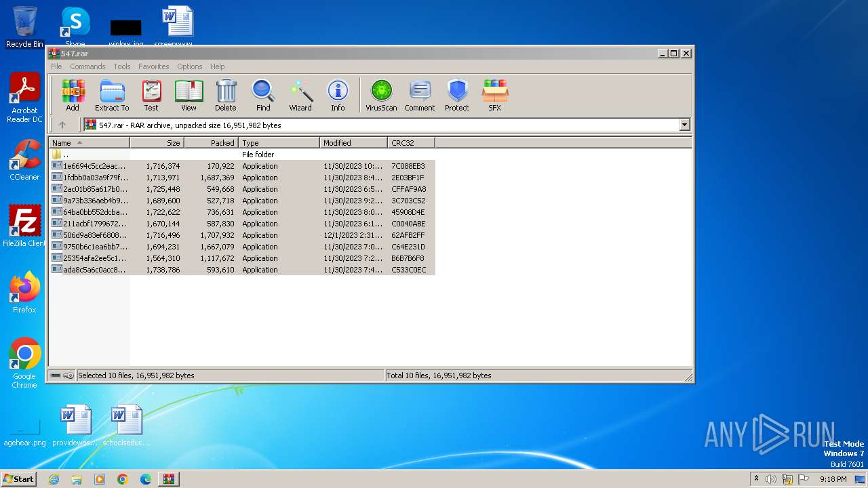Select the parent folder '..' row

pos(242,155)
